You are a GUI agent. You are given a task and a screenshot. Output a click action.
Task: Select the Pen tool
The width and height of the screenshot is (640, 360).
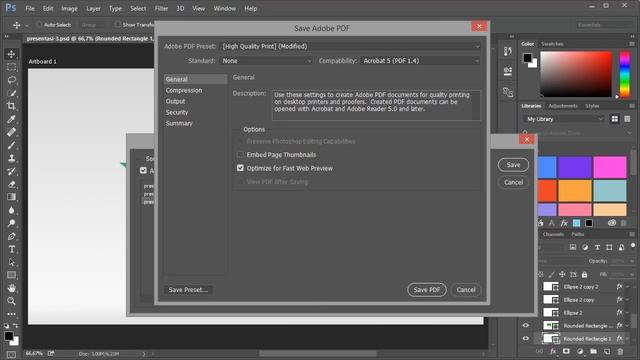[x=11, y=236]
